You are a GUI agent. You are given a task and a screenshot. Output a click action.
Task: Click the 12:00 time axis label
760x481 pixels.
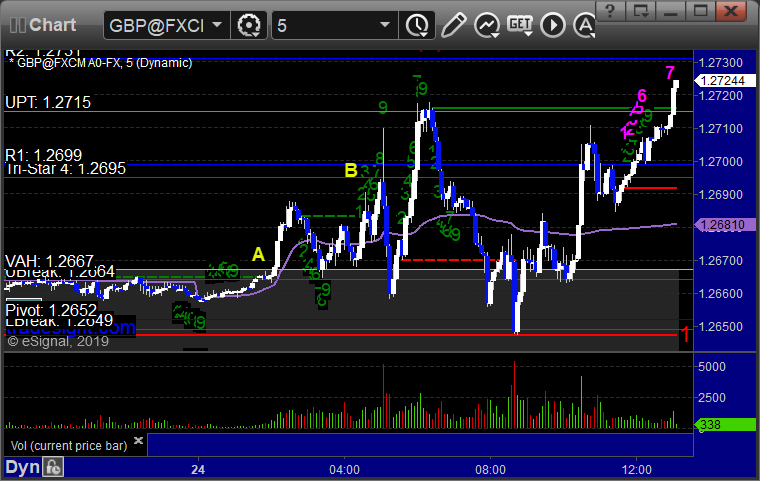click(636, 469)
